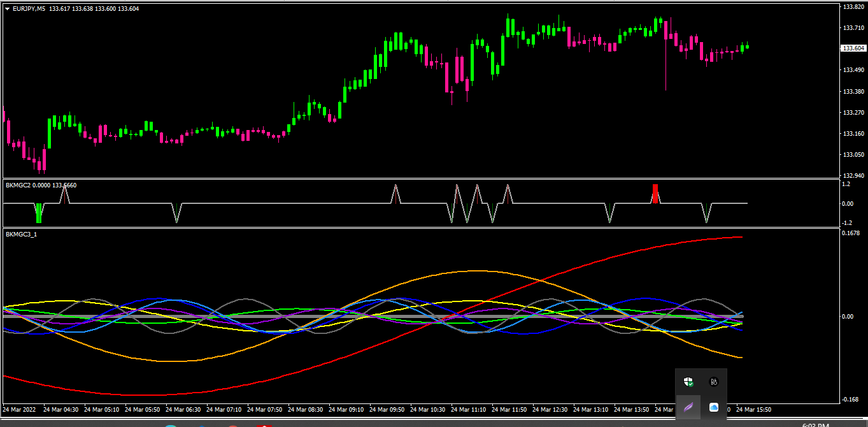This screenshot has height=427, width=868.
Task: Click the green signal bar in BKMGC2
Action: point(39,213)
